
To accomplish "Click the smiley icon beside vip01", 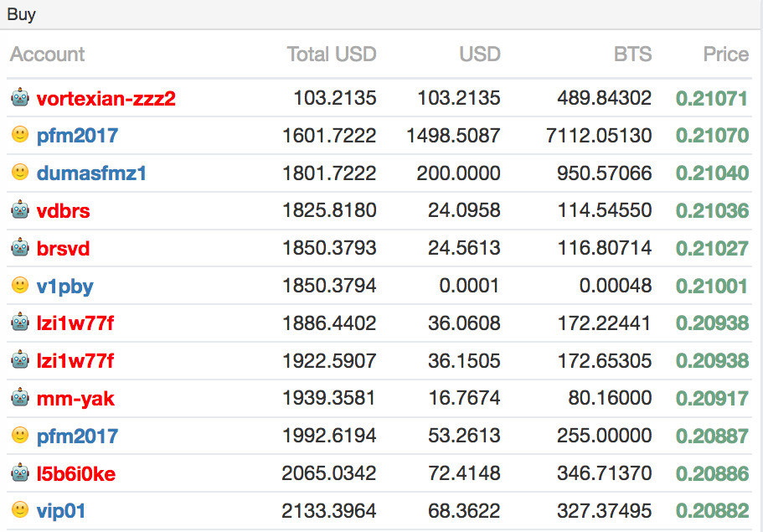I will tap(20, 509).
